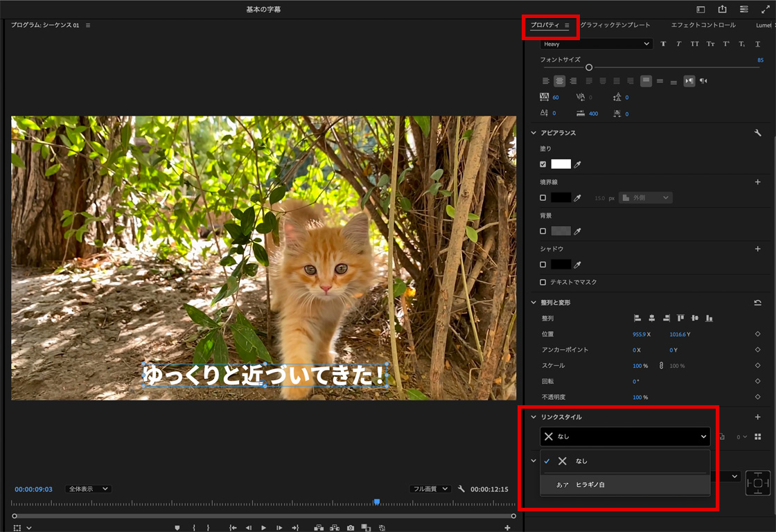
Task: Select bottom vertical text alignment
Action: pos(673,81)
